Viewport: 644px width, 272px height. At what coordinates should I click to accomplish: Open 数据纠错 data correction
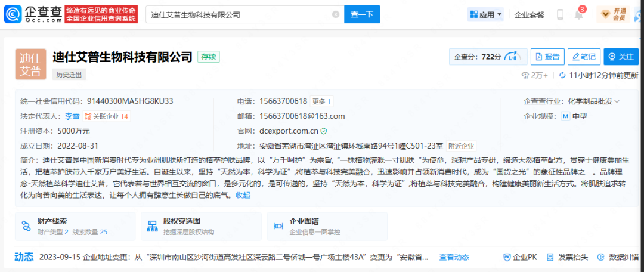point(618,258)
